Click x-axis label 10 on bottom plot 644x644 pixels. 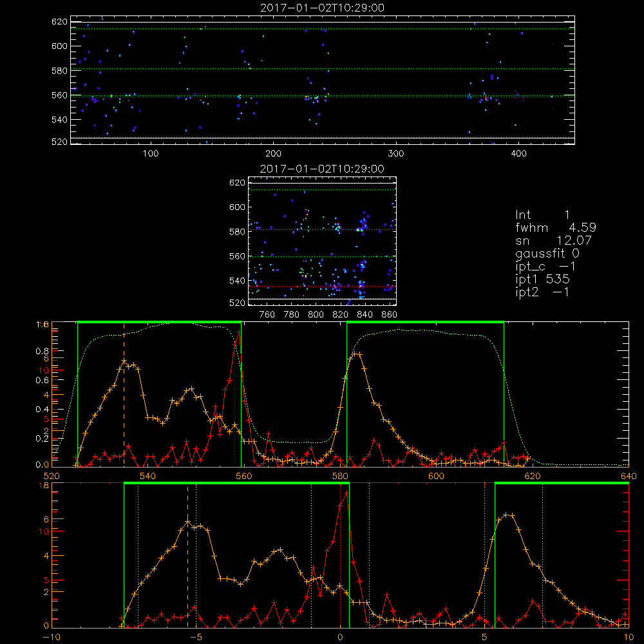pyautogui.click(x=629, y=638)
